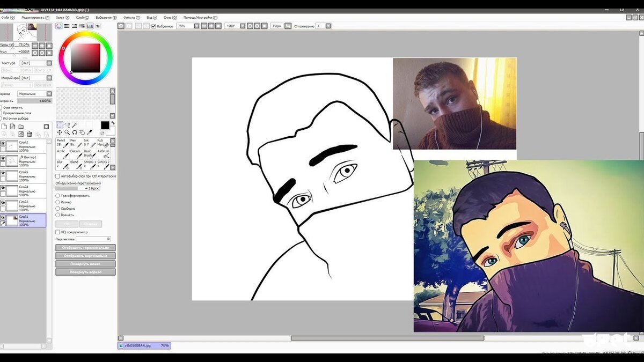Delete the current layer using the trash icon
The image size is (644, 362).
[30, 135]
